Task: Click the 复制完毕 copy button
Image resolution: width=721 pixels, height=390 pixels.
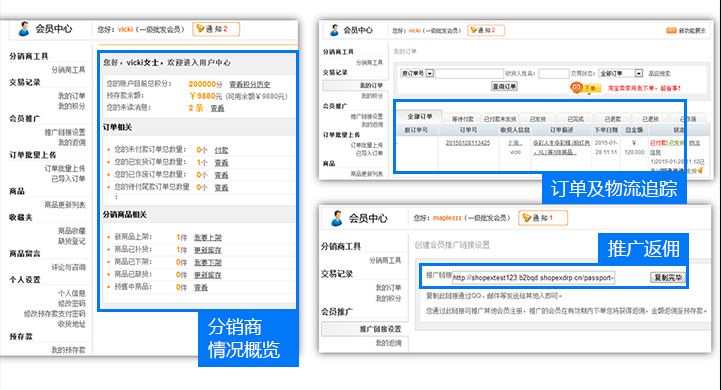Action: [668, 277]
